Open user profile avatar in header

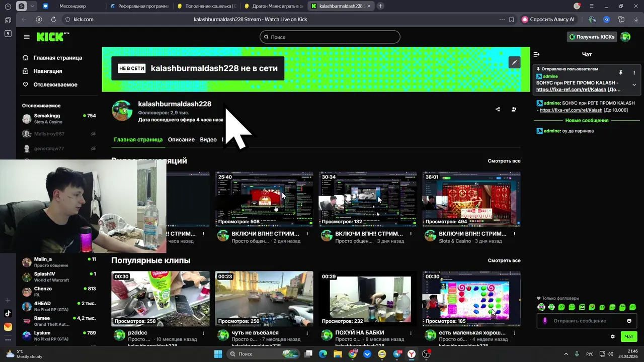[625, 37]
